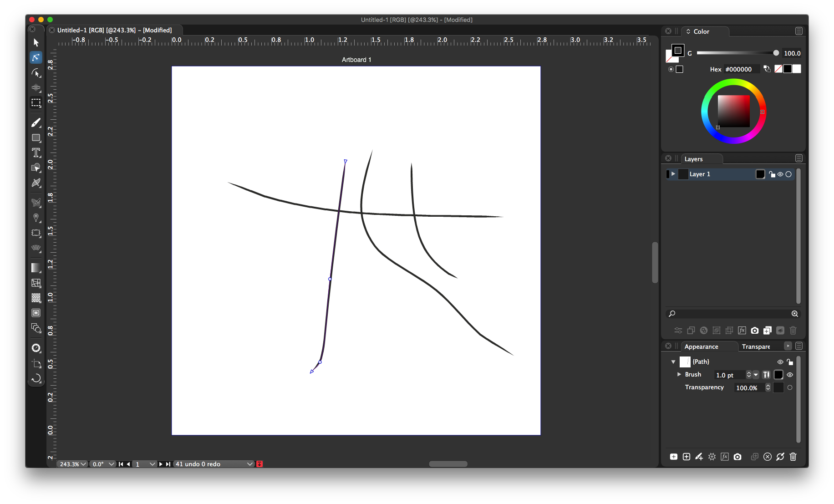Choose the Rectangle shape tool

pyautogui.click(x=36, y=137)
